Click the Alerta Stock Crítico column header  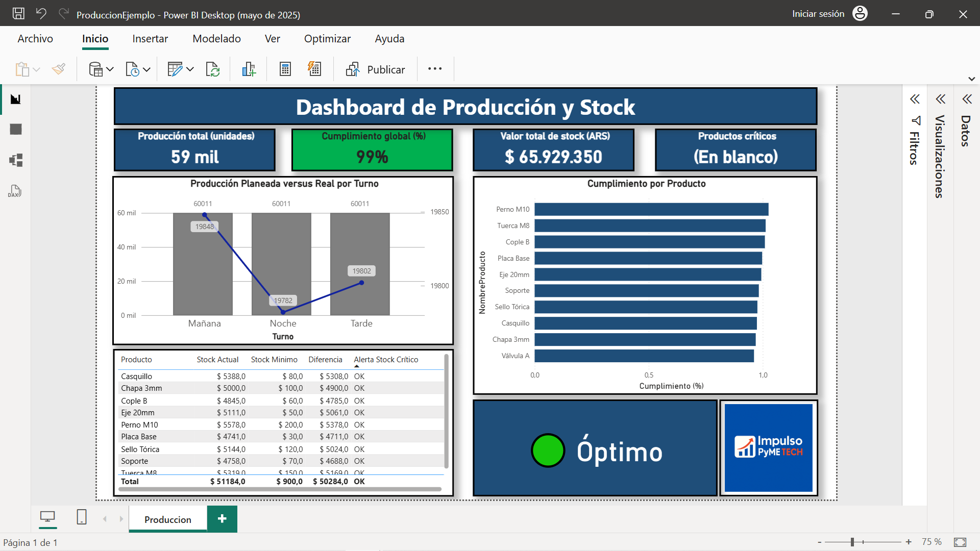[x=386, y=360]
